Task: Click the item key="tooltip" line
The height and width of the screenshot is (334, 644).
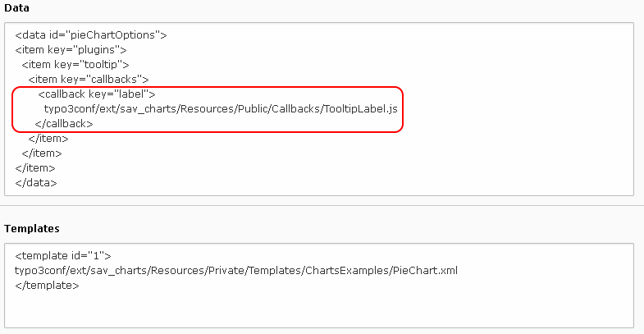Action: [75, 65]
